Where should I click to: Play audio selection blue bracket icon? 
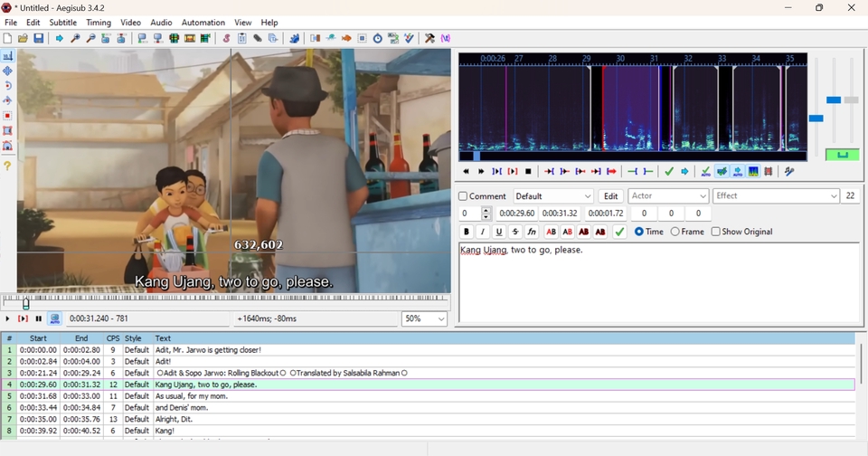pyautogui.click(x=496, y=172)
